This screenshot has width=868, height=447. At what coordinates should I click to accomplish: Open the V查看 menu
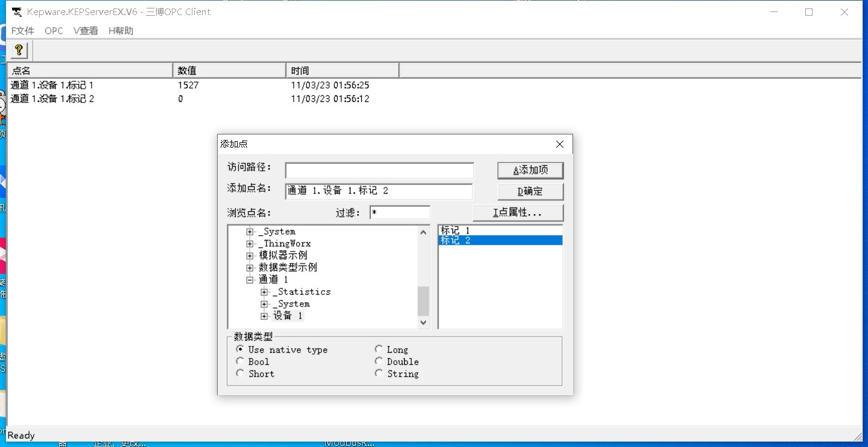[86, 31]
